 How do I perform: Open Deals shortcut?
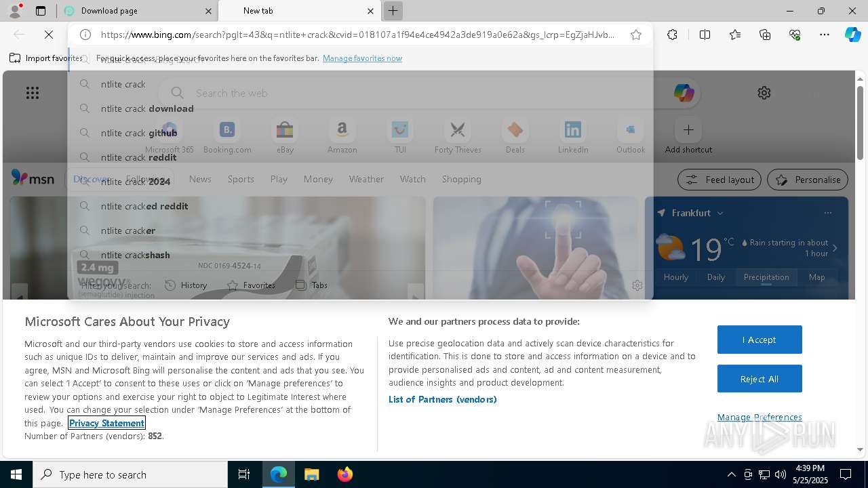[515, 136]
